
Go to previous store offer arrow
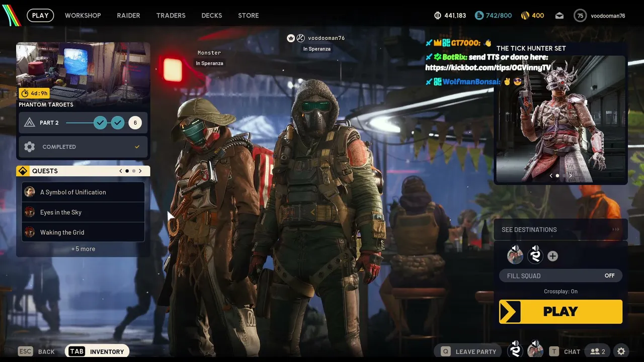[551, 175]
